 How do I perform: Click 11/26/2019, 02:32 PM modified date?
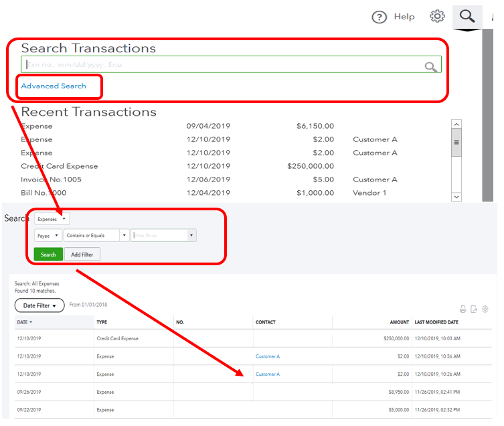pos(437,410)
